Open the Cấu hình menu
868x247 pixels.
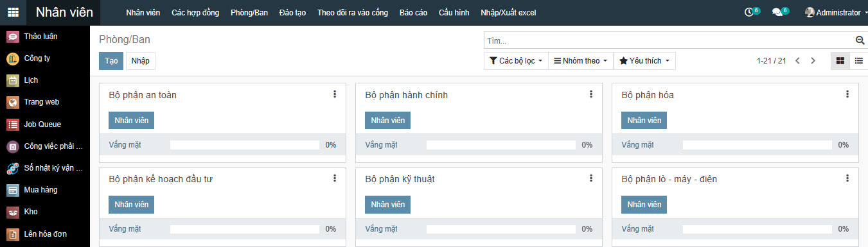click(x=454, y=13)
